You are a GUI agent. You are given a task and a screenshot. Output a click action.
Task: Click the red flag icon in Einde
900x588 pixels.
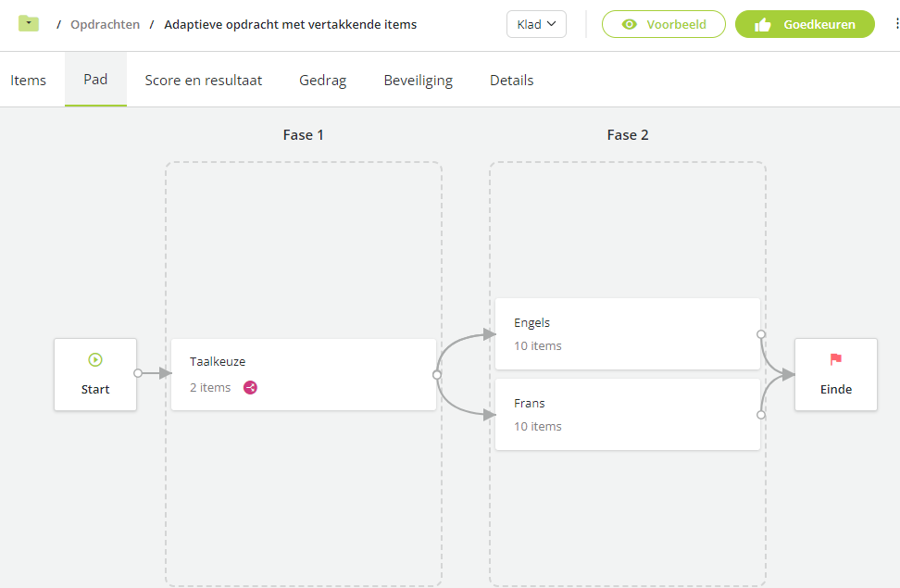coord(836,359)
